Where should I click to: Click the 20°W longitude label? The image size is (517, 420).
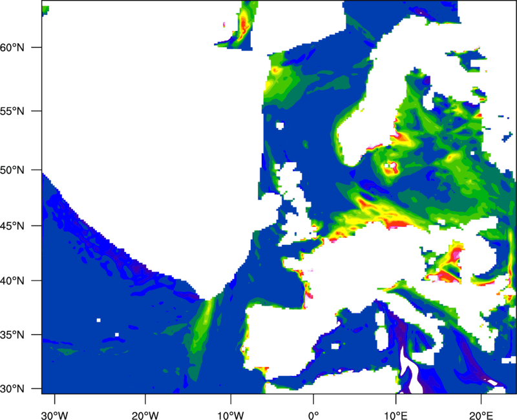145,415
